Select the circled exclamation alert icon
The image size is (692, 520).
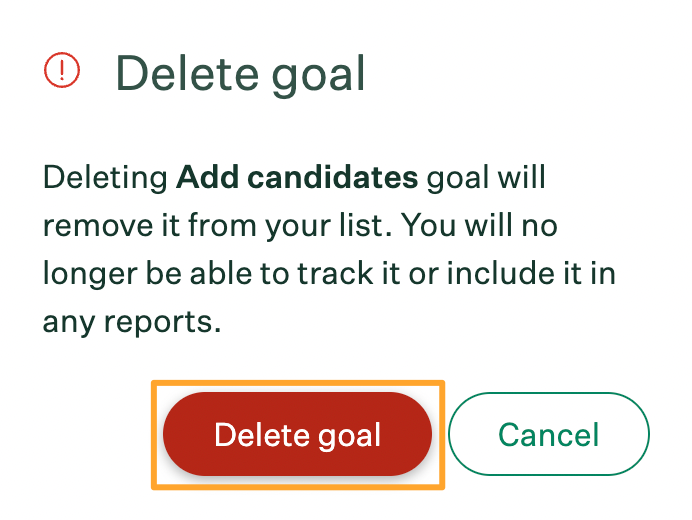[61, 70]
